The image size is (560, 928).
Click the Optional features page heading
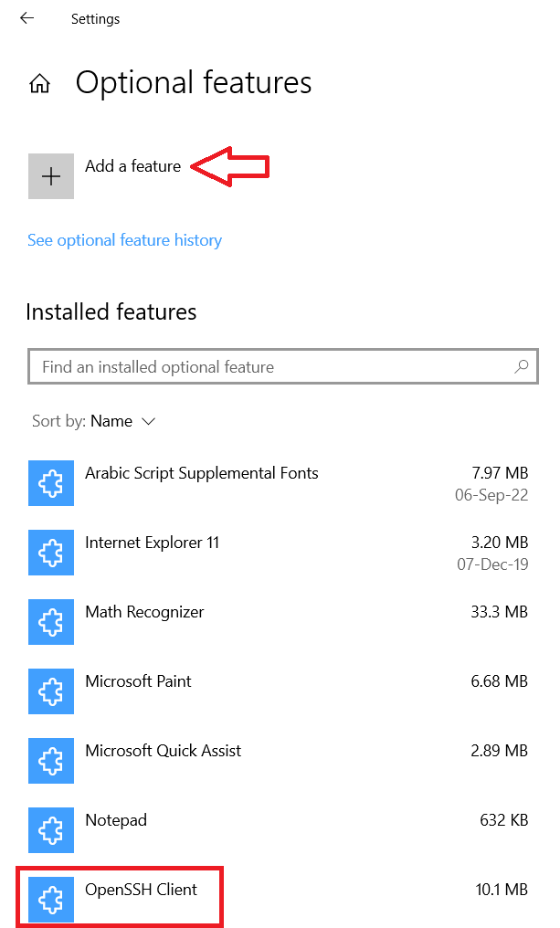[x=194, y=83]
